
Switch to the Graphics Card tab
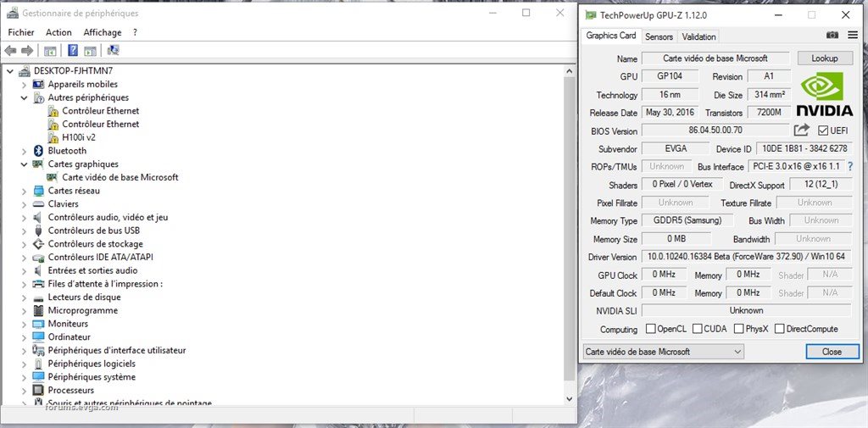(x=611, y=36)
